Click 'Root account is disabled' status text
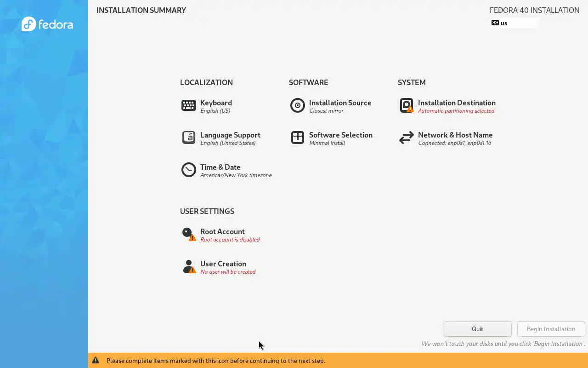588x368 pixels. (230, 240)
